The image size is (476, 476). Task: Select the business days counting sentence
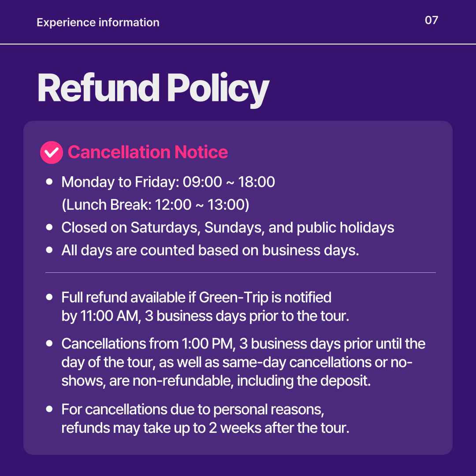(x=210, y=250)
